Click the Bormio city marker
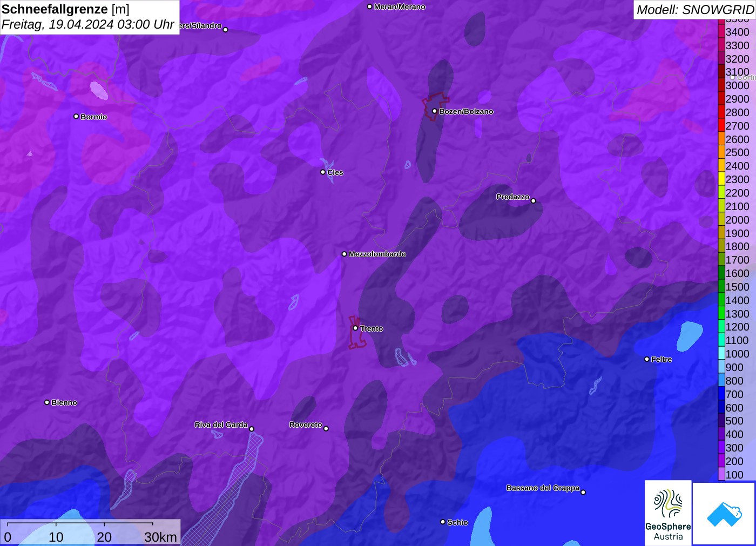This screenshot has height=546, width=756. point(76,117)
